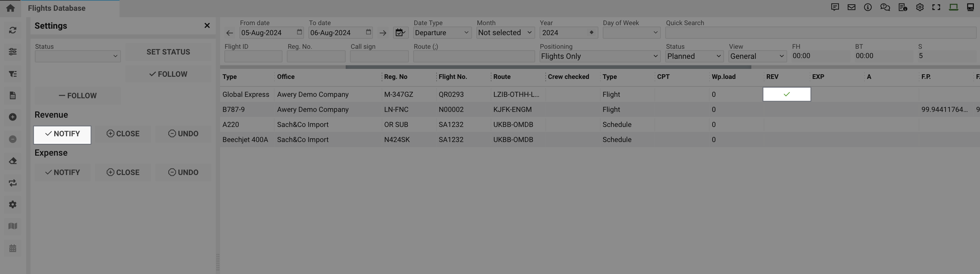Click the Flight No. column header

(x=453, y=77)
